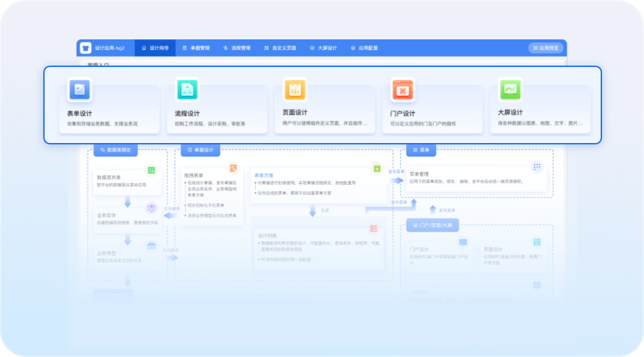Click the 门户/页面/大屏 section header
The width and height of the screenshot is (644, 357).
point(432,225)
